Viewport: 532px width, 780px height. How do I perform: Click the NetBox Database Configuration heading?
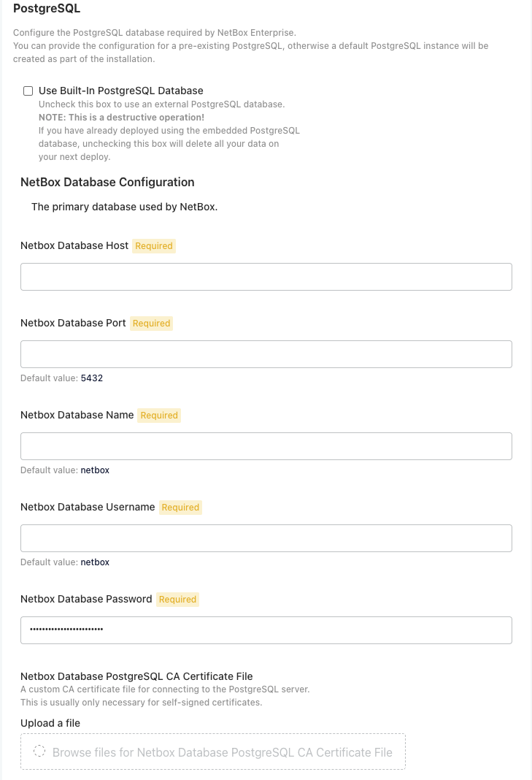pos(107,182)
